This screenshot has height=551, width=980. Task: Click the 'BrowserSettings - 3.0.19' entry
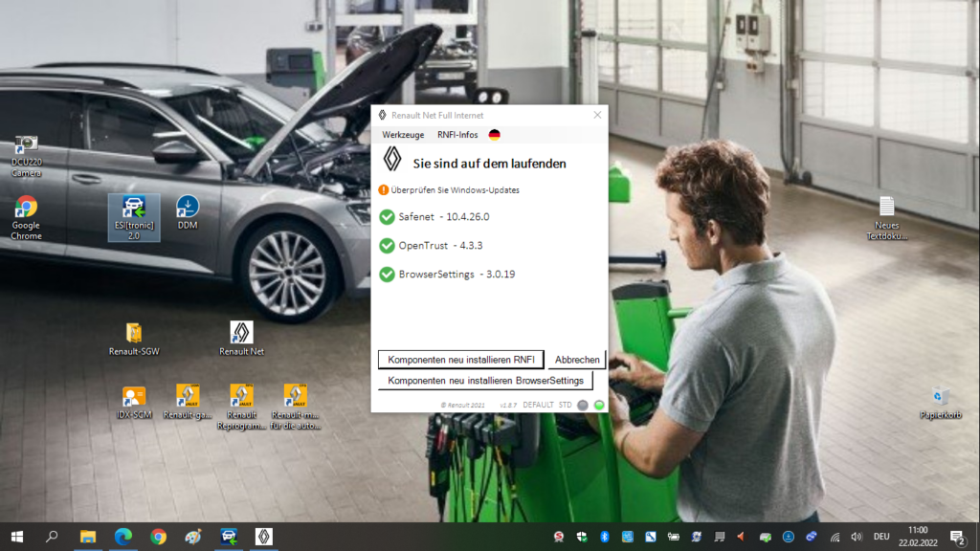coord(457,275)
